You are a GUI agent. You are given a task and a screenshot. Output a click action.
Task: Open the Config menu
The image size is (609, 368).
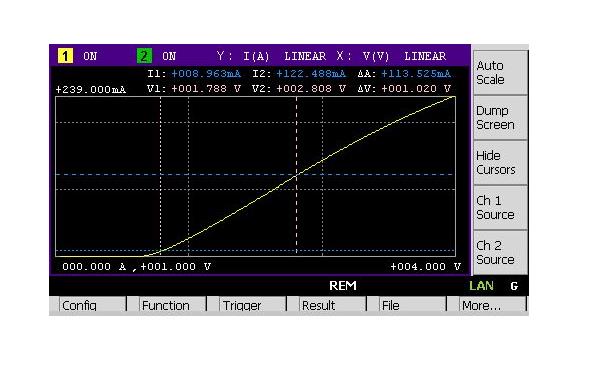pyautogui.click(x=88, y=304)
